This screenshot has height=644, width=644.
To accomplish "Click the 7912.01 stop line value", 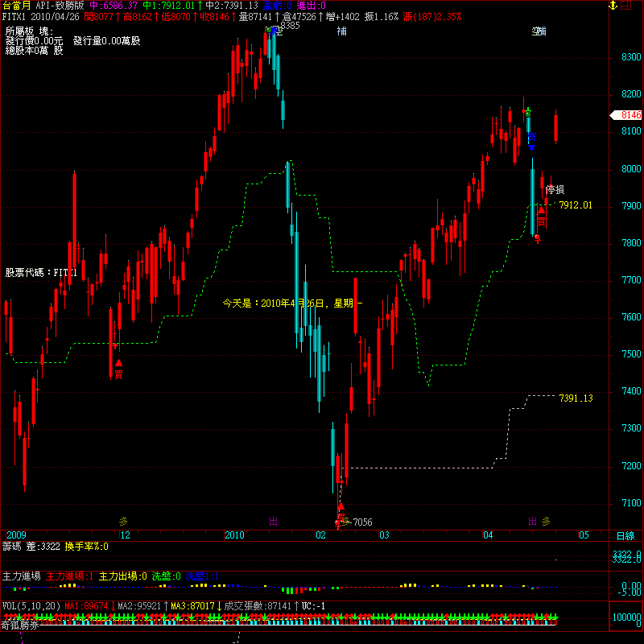I will [x=576, y=205].
